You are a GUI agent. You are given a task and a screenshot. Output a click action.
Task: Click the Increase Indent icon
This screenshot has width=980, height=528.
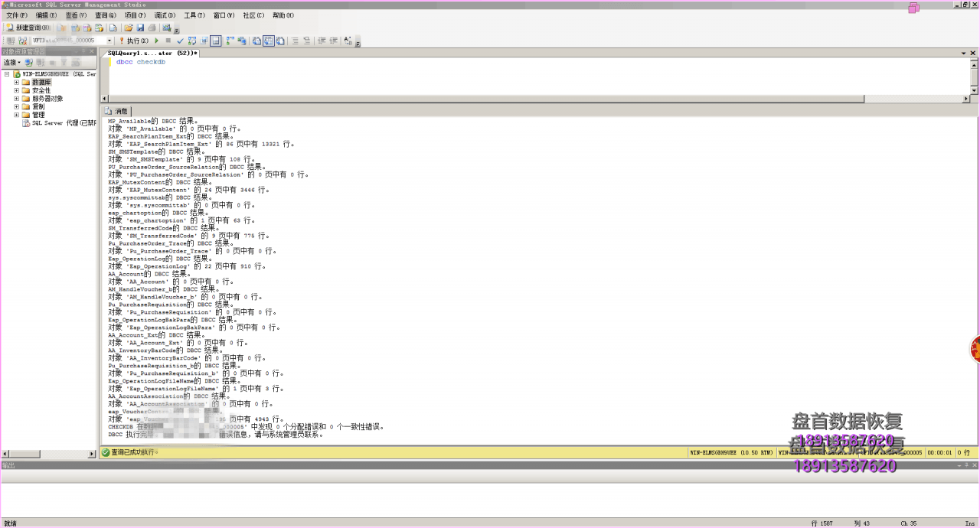pos(333,41)
